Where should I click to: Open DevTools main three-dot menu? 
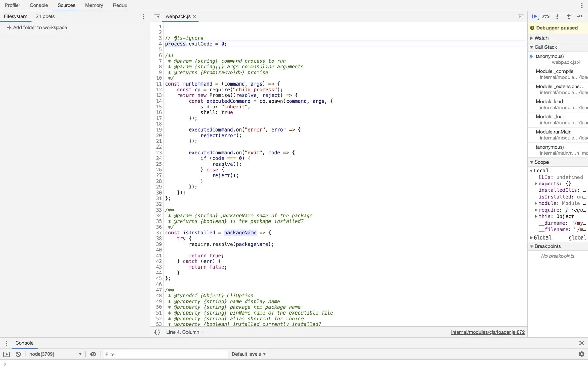(x=582, y=5)
